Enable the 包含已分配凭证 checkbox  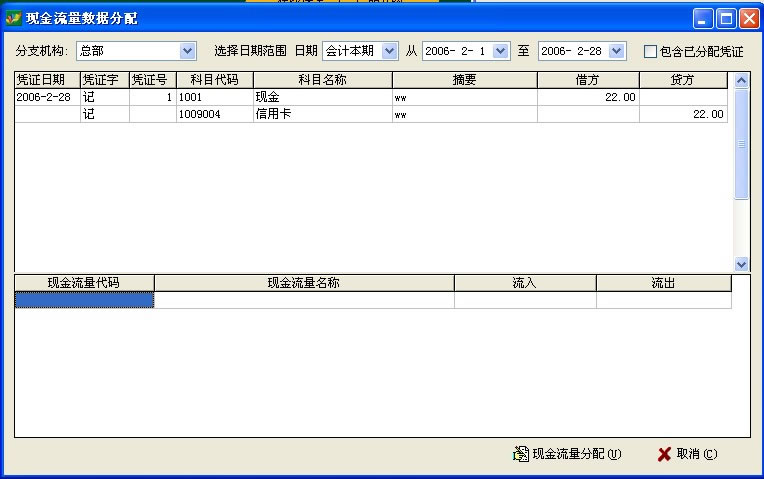pyautogui.click(x=651, y=51)
